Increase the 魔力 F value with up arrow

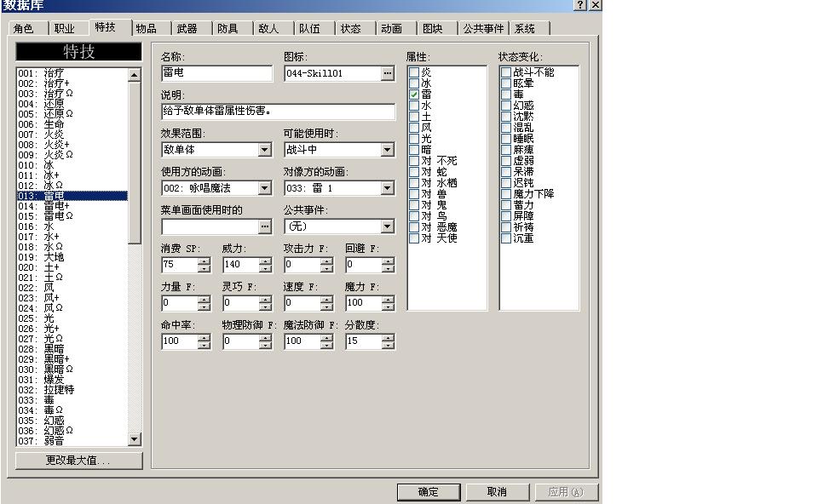pos(389,300)
